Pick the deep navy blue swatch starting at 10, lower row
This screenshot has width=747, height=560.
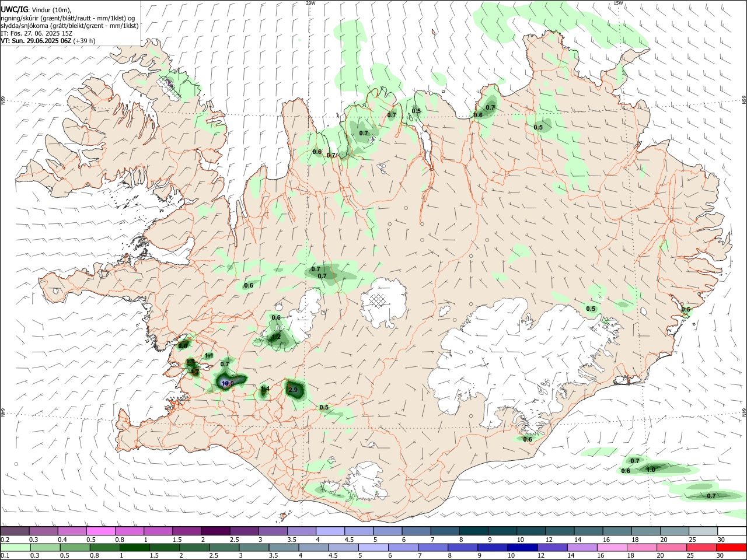coord(522,547)
